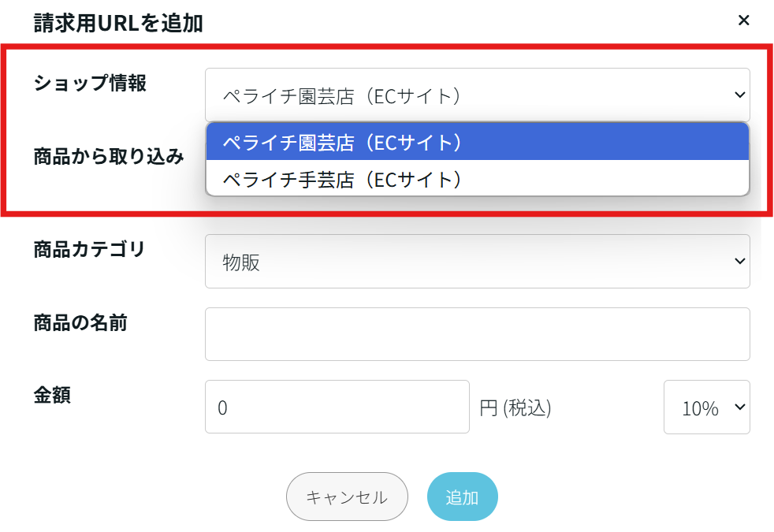Click the 商品から取り込み label
The width and height of the screenshot is (774, 532).
109,156
